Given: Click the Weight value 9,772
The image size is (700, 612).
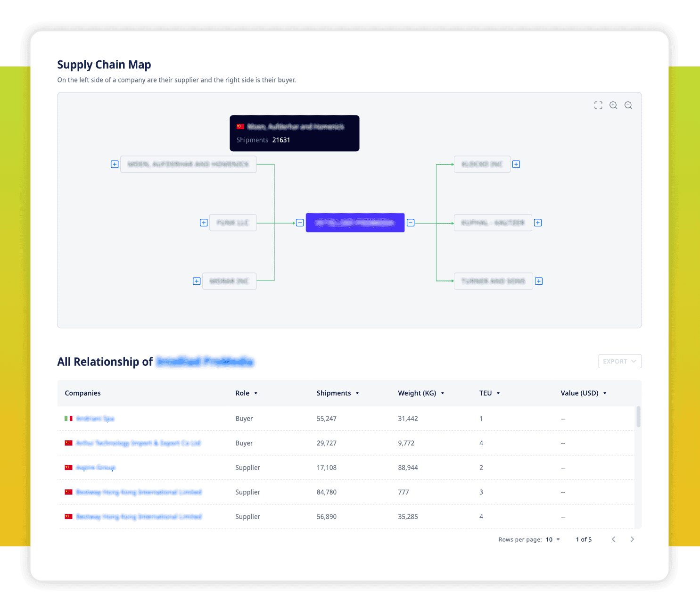Looking at the screenshot, I should tap(406, 443).
